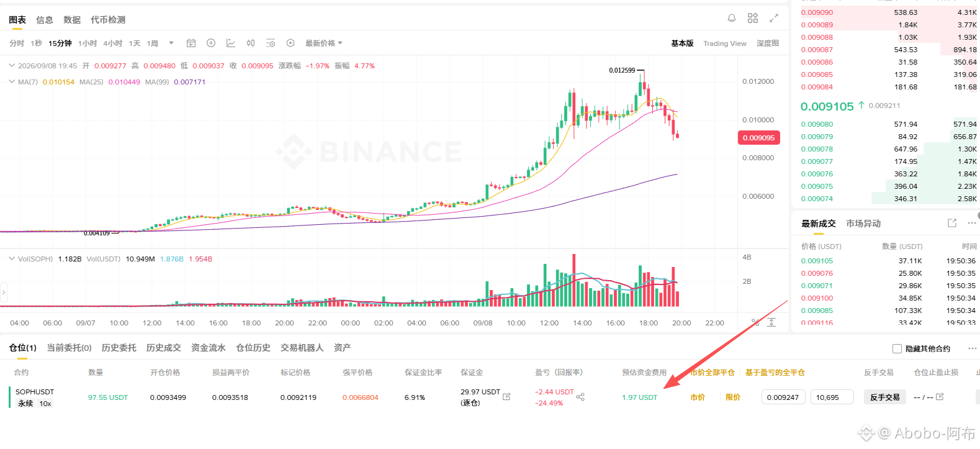Expand more time intervals dropdown arrow
Image resolution: width=980 pixels, height=449 pixels.
(x=171, y=43)
